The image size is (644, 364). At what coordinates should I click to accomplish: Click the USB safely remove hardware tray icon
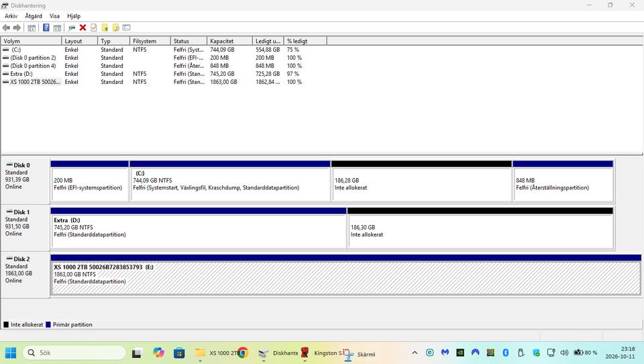(521, 353)
